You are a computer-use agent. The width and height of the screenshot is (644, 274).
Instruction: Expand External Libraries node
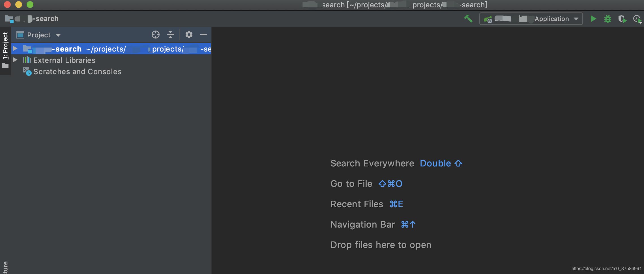(x=15, y=60)
